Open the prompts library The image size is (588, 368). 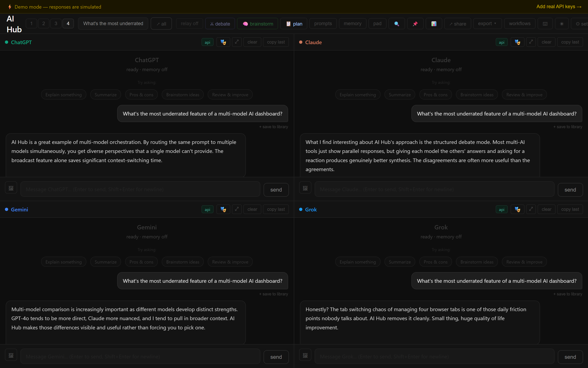tap(323, 24)
